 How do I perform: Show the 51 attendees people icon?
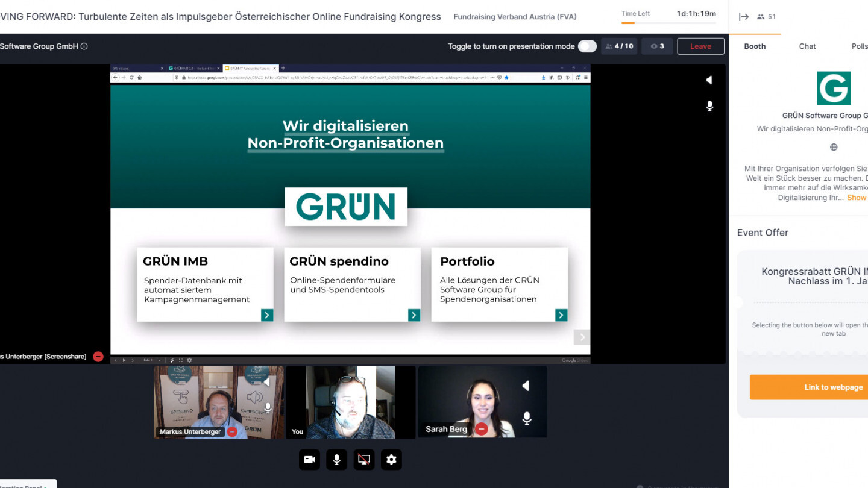tap(761, 17)
